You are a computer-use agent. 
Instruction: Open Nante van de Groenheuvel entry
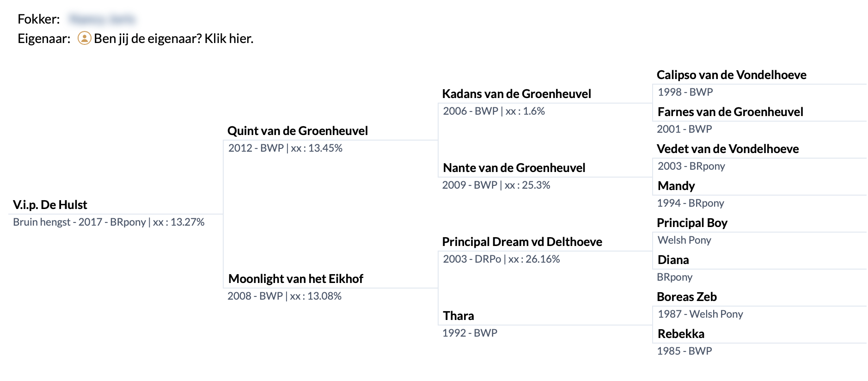click(x=514, y=168)
